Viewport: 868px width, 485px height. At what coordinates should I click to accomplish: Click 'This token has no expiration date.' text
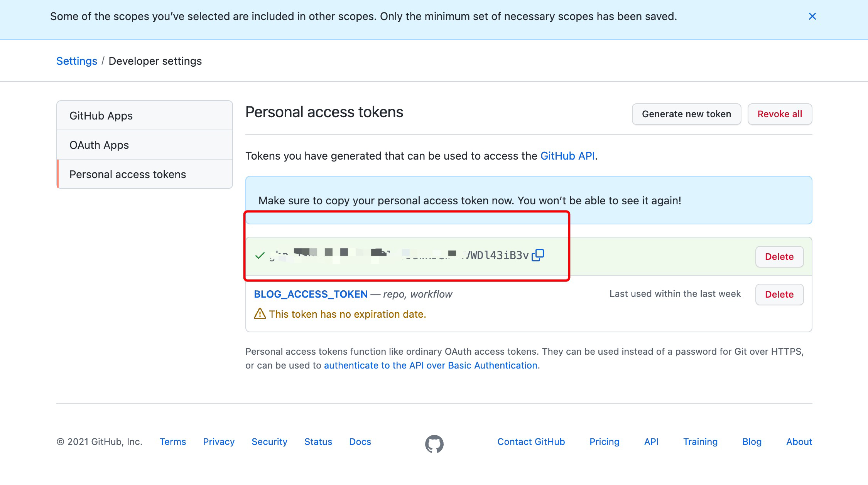(348, 314)
